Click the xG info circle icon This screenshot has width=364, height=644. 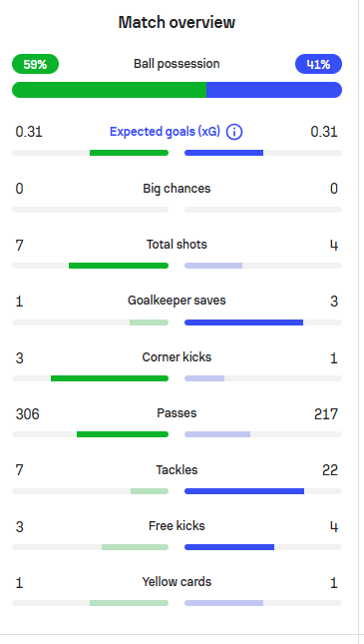coord(234,132)
